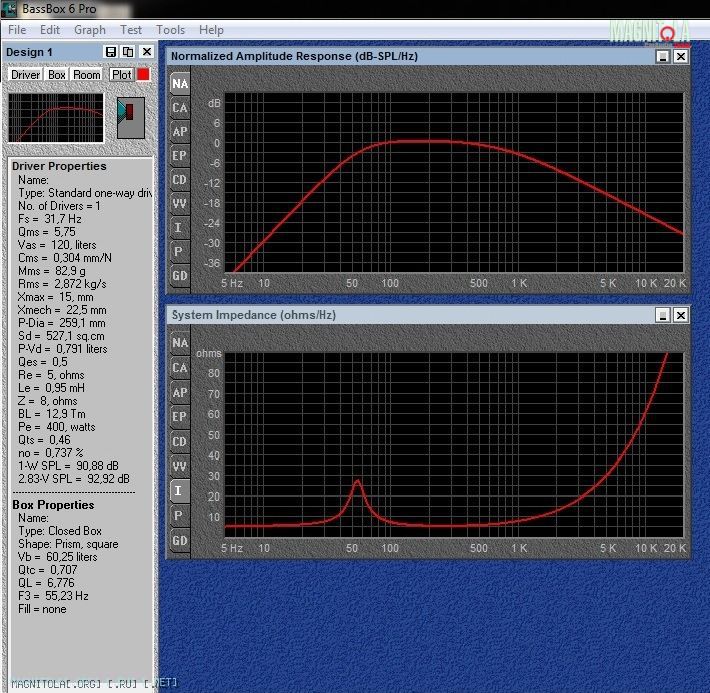
Task: Select the Type: Closed Box line
Action: point(60,531)
